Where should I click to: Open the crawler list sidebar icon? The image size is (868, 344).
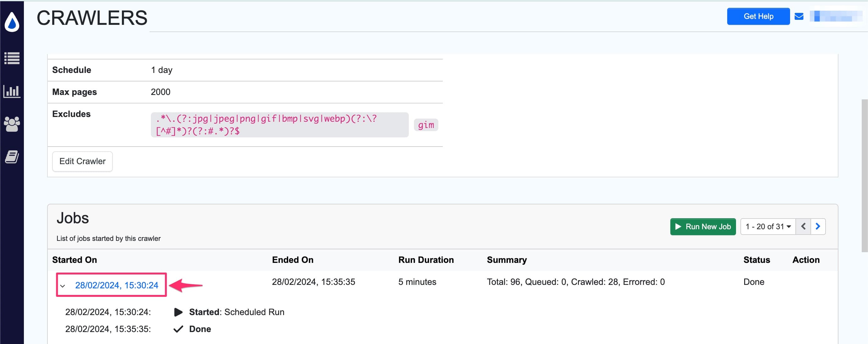[12, 58]
